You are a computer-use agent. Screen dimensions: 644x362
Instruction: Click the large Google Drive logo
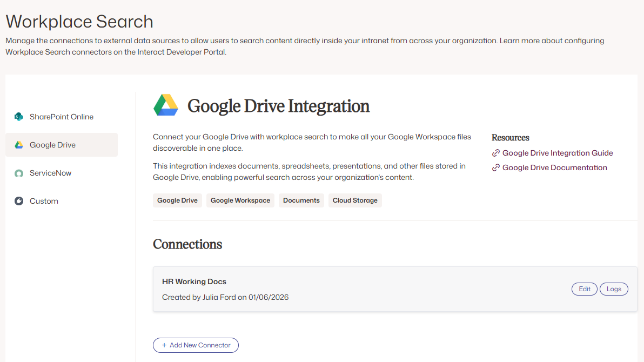tap(166, 105)
